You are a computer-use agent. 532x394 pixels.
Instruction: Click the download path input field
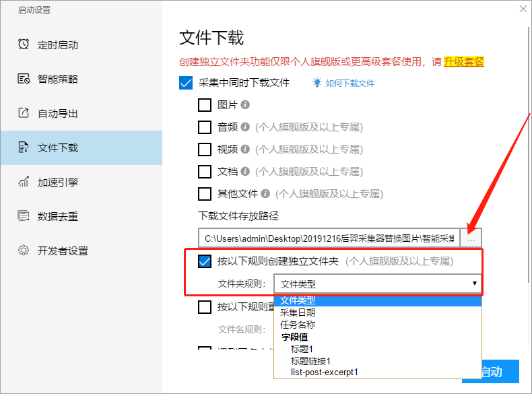point(329,238)
